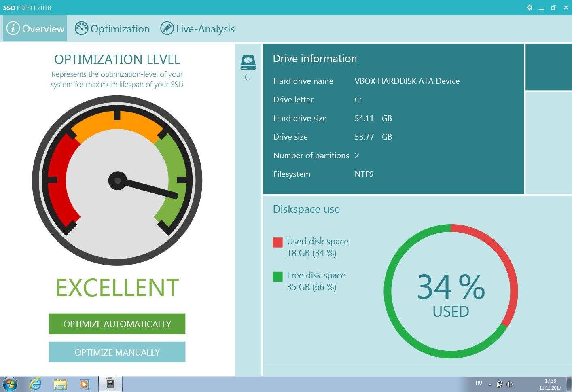The image size is (572, 392).
Task: Click the OPTIMIZE AUTOMATICALLY button
Action: point(117,324)
